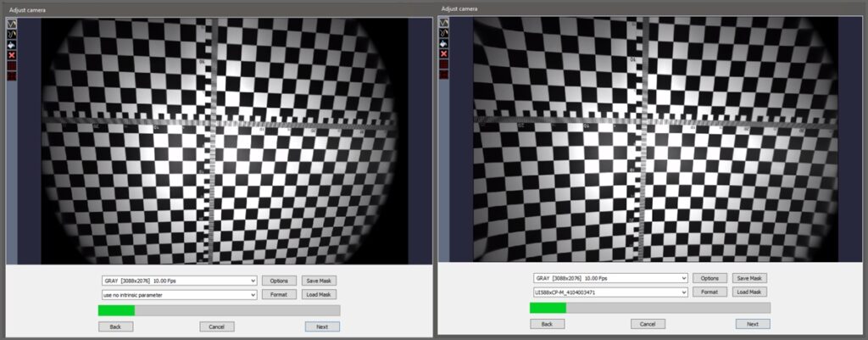This screenshot has height=340, width=868.
Task: Select the polyline mask tool in the right window
Action: tap(444, 23)
